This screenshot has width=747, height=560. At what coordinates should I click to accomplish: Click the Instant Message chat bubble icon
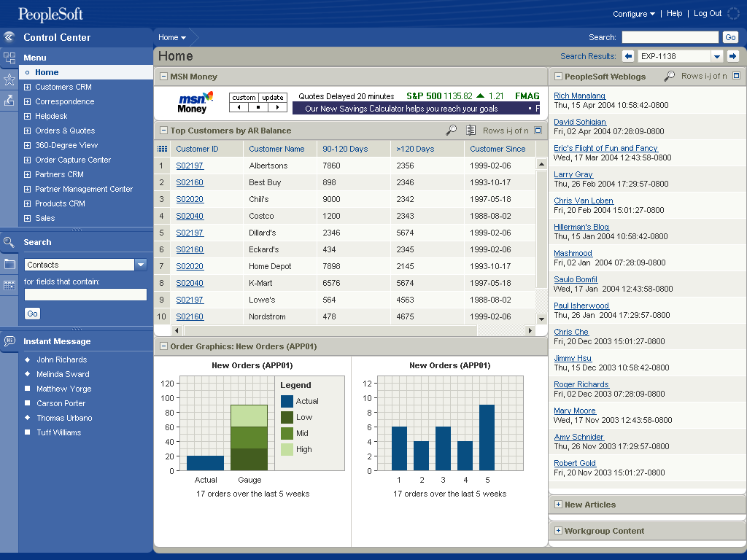coord(9,341)
